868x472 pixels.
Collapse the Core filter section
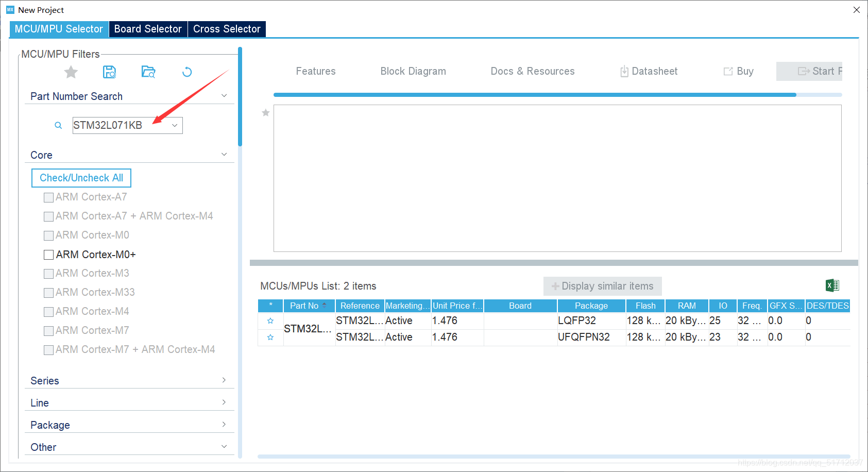(x=224, y=155)
